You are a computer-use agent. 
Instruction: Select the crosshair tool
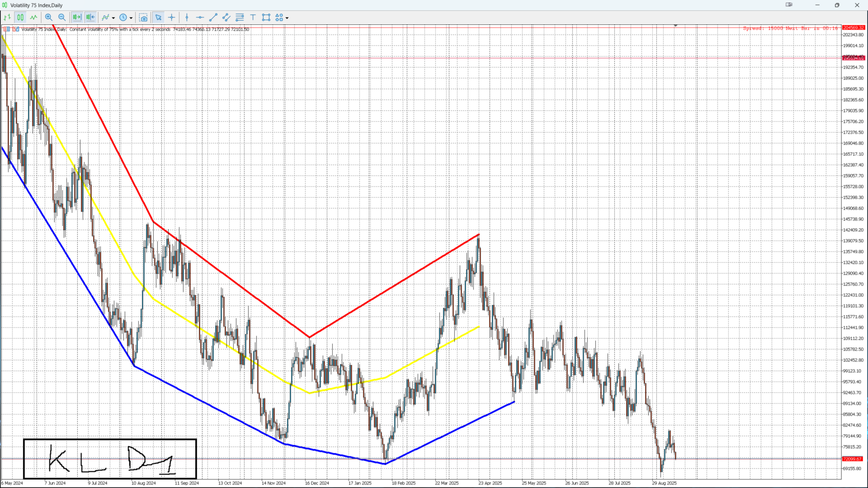click(x=172, y=18)
